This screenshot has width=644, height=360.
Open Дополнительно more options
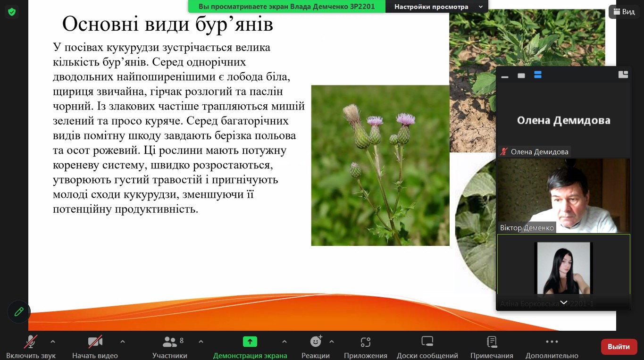point(552,347)
